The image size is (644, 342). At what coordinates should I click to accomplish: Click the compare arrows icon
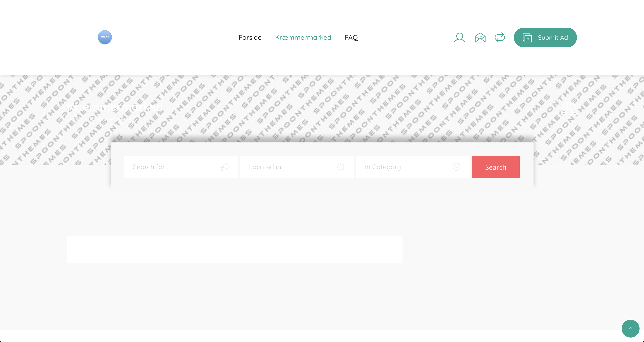coord(500,38)
